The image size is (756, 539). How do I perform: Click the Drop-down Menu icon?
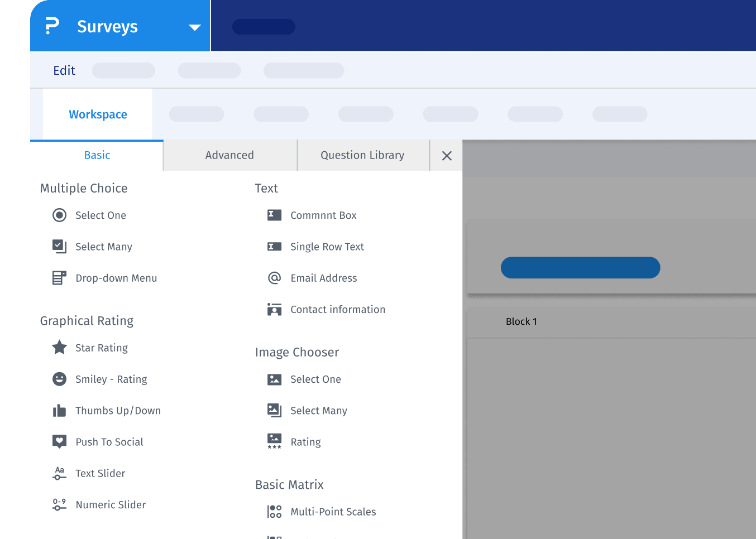(59, 278)
